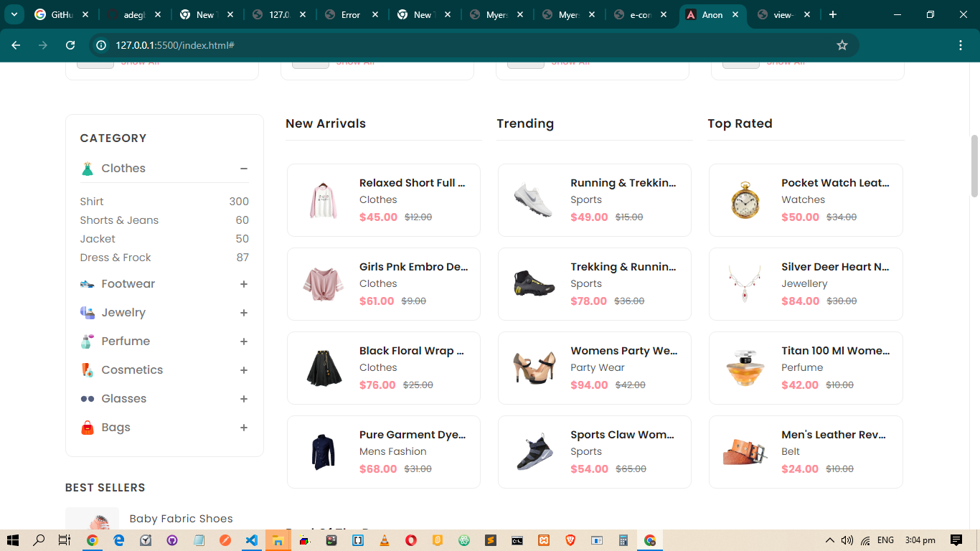The image size is (980, 551).
Task: Click the $84.00 price text
Action: pyautogui.click(x=801, y=301)
